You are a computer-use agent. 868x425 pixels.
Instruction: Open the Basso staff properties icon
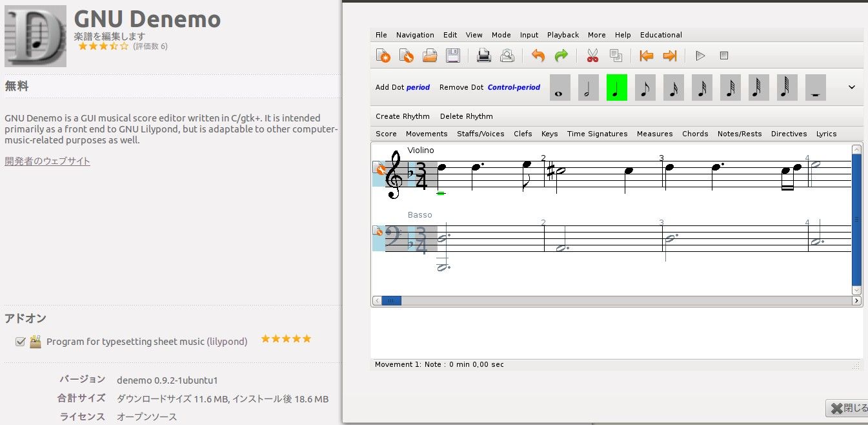[378, 231]
